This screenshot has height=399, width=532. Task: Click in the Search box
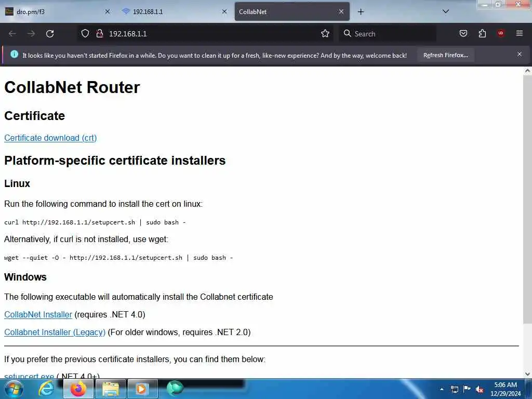[x=388, y=34]
